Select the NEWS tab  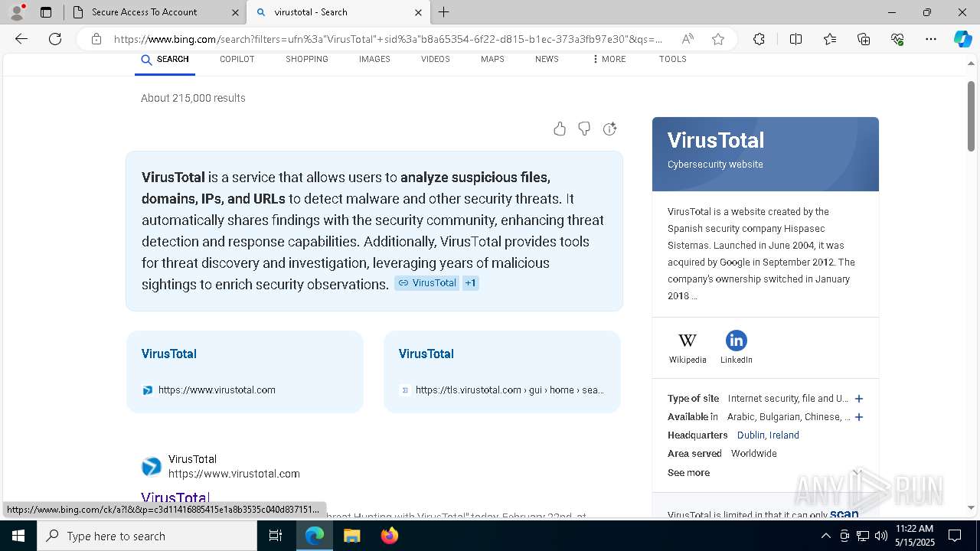[x=547, y=59]
